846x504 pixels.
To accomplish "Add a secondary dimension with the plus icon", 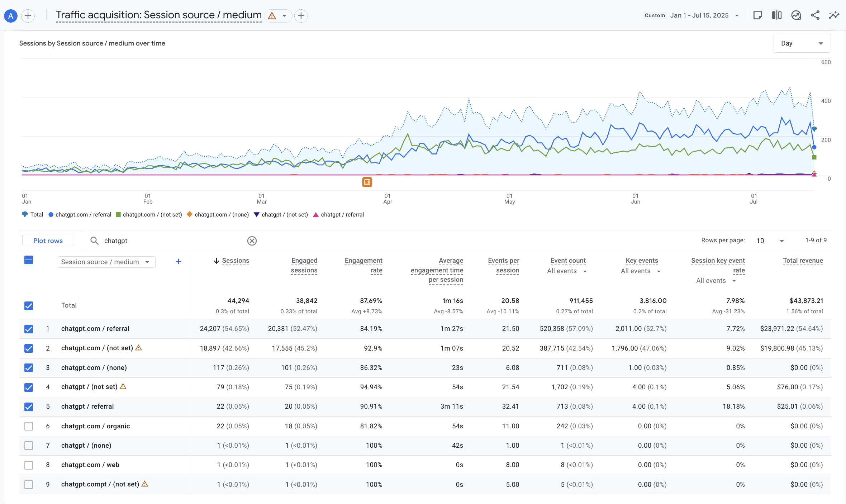I will click(178, 262).
